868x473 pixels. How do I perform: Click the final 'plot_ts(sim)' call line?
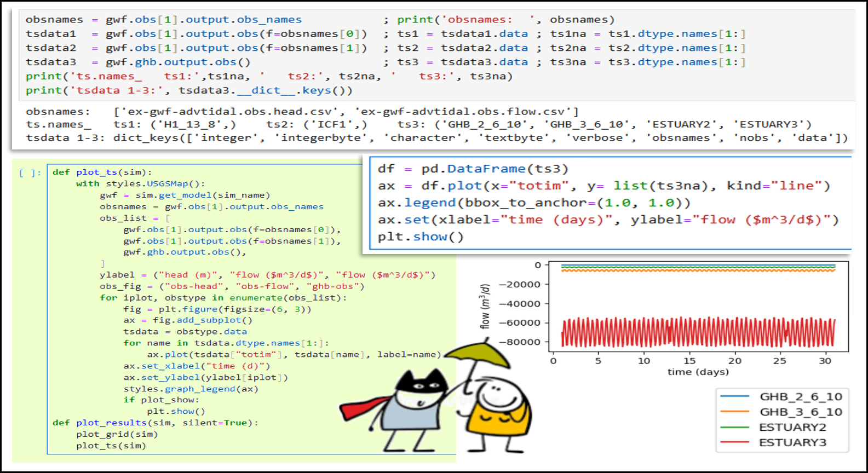[x=111, y=446]
